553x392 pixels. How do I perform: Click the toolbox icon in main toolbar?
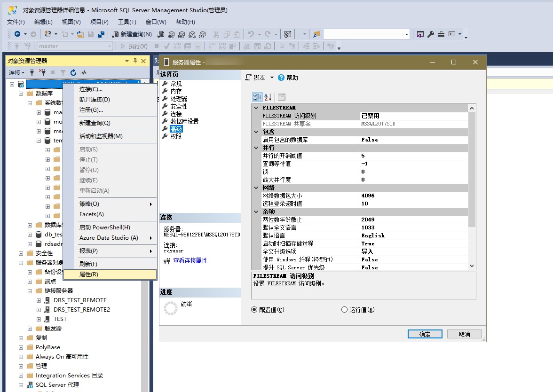click(x=441, y=34)
